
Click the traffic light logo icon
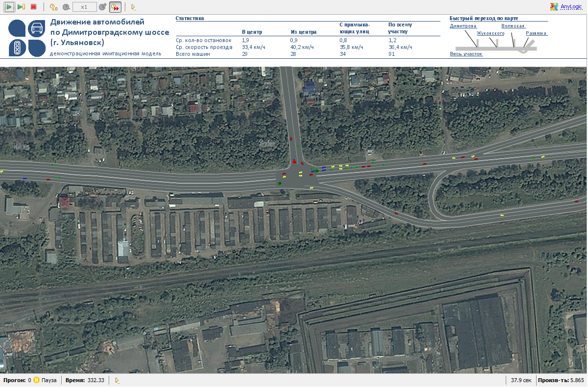tap(17, 48)
